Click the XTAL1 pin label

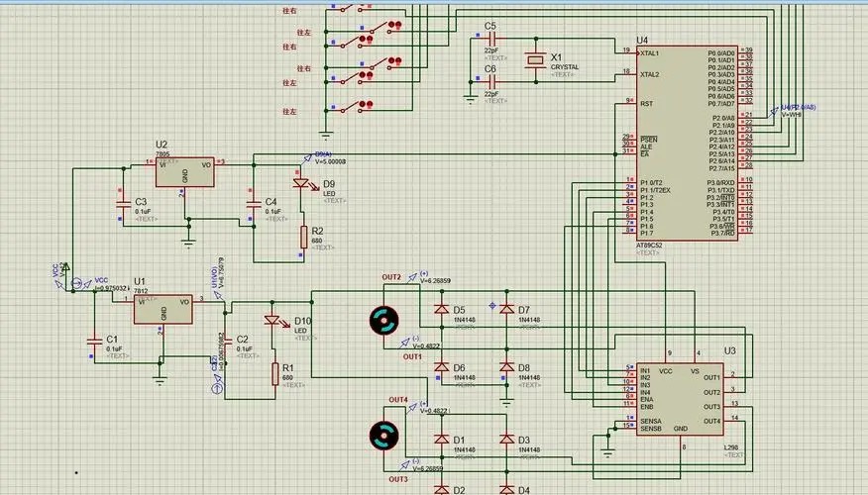(649, 53)
